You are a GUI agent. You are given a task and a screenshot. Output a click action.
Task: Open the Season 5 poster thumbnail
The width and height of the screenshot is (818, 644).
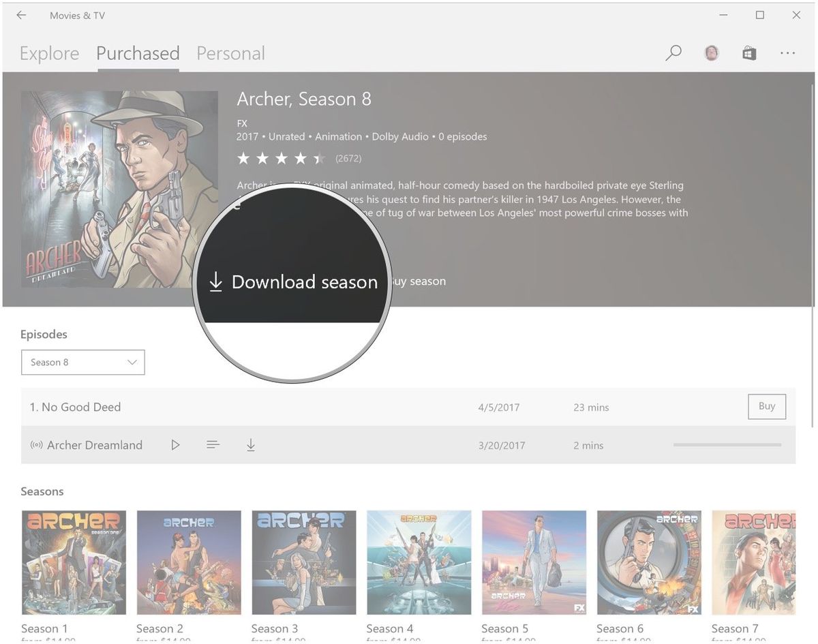click(x=534, y=562)
